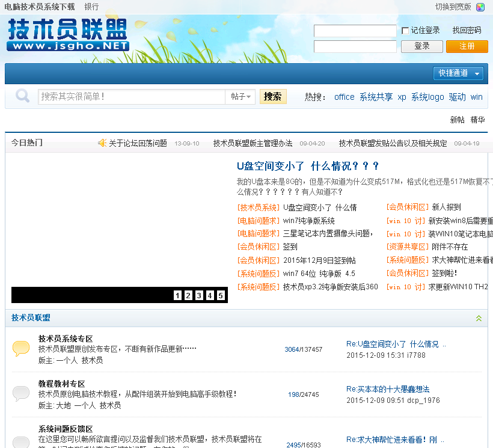The height and width of the screenshot is (448, 493).
Task: Open the 教程教材专区 forum
Action: tap(61, 384)
